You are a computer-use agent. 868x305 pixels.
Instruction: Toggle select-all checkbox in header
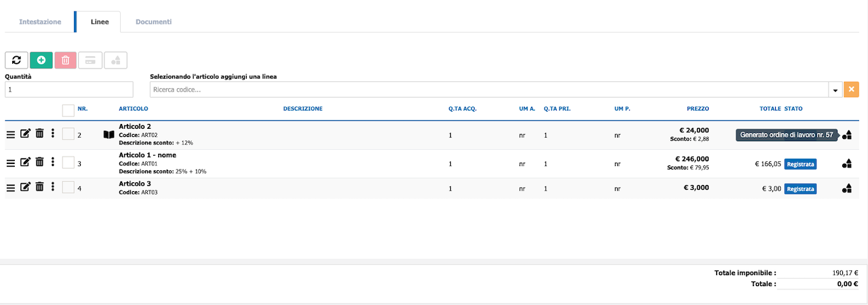[68, 110]
